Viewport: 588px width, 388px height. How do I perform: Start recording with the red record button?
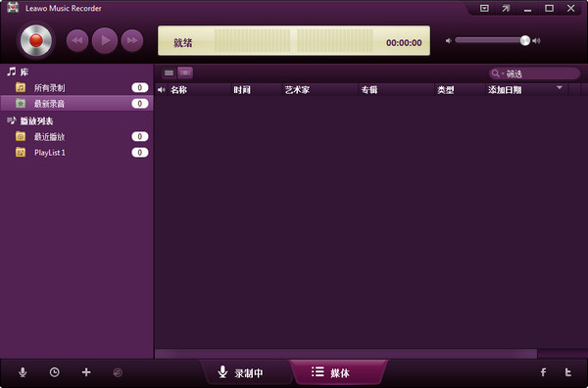point(36,40)
